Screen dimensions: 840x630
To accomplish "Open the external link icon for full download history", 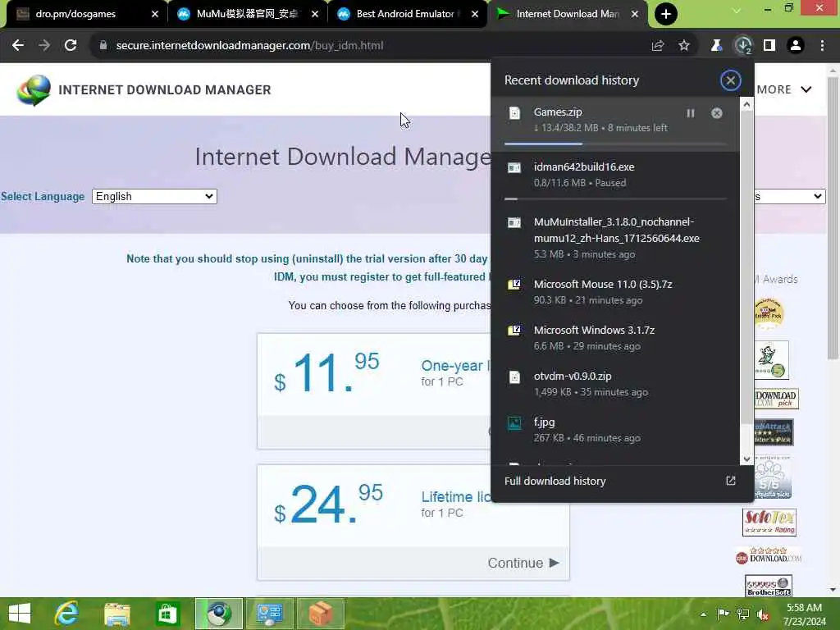I will [731, 481].
